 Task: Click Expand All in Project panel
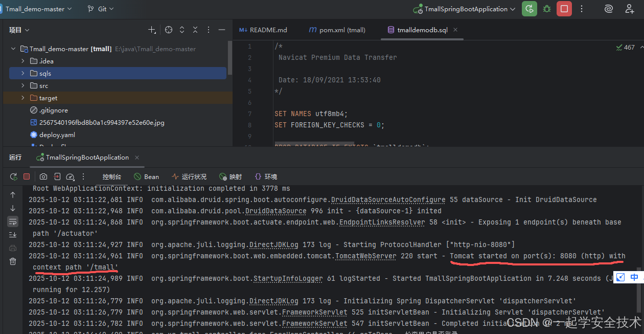tap(182, 30)
